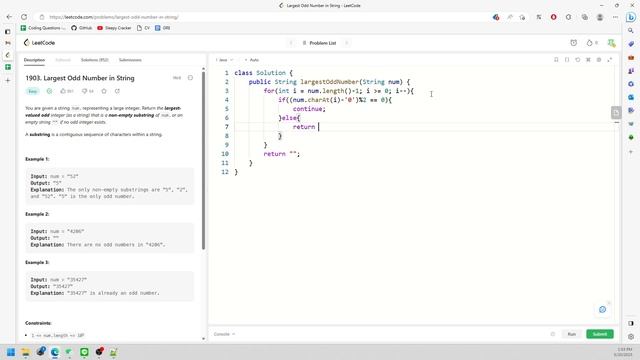Open the LINE app in the taskbar
Image resolution: width=640 pixels, height=360 pixels.
click(x=84, y=352)
